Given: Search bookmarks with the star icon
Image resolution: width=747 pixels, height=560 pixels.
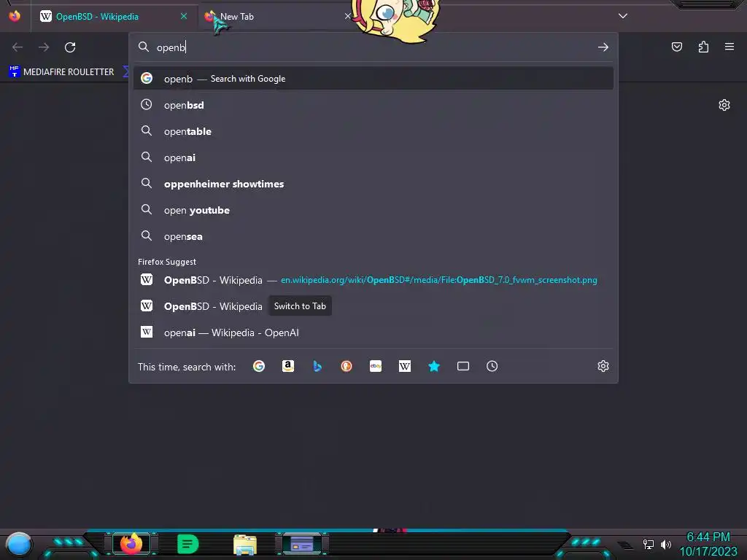Looking at the screenshot, I should coord(433,366).
